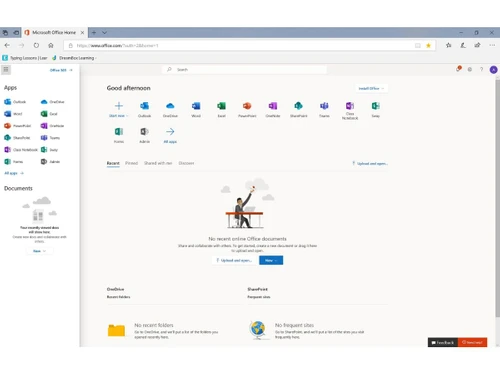The width and height of the screenshot is (500, 375).
Task: Open the browser Settings and more menu
Action: pos(492,45)
